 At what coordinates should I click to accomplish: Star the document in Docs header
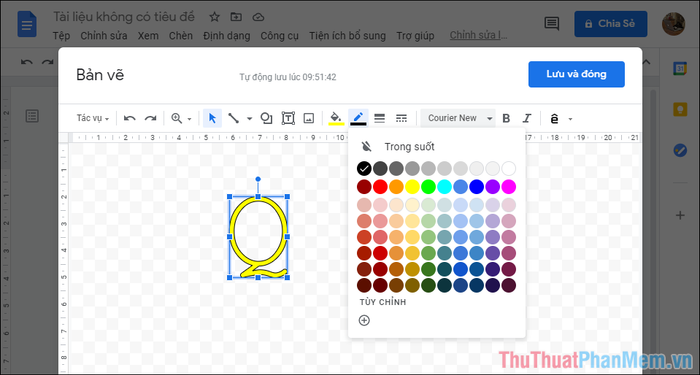214,17
